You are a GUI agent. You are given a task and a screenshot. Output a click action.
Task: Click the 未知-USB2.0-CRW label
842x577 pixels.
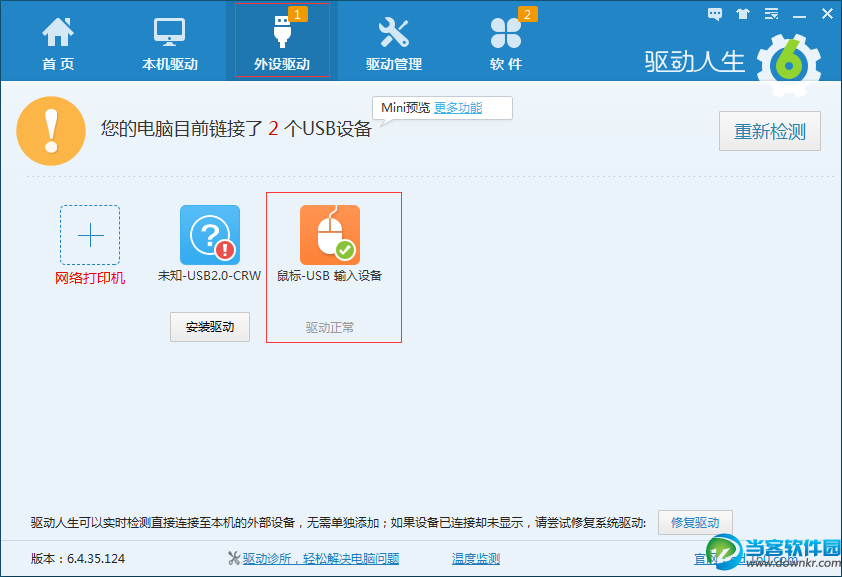click(x=209, y=276)
